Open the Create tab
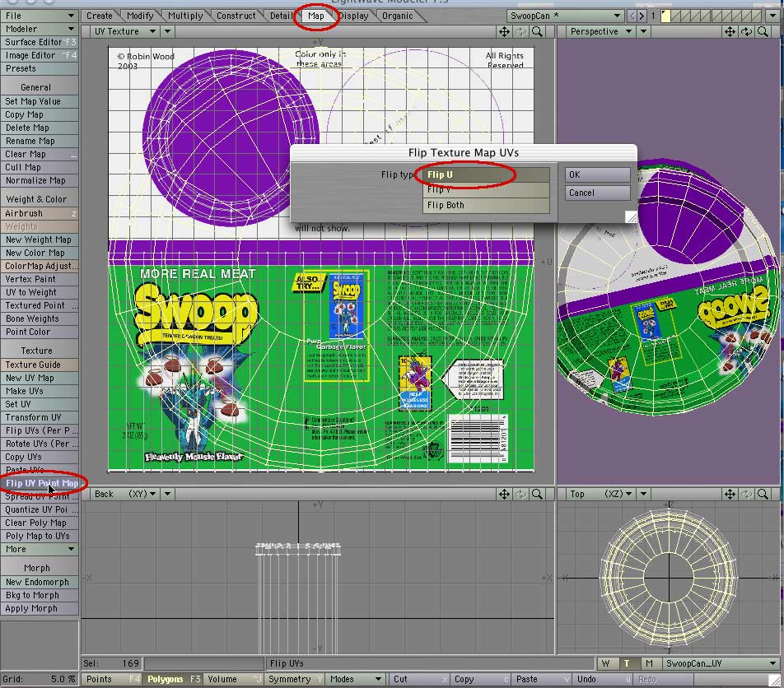 (100, 16)
